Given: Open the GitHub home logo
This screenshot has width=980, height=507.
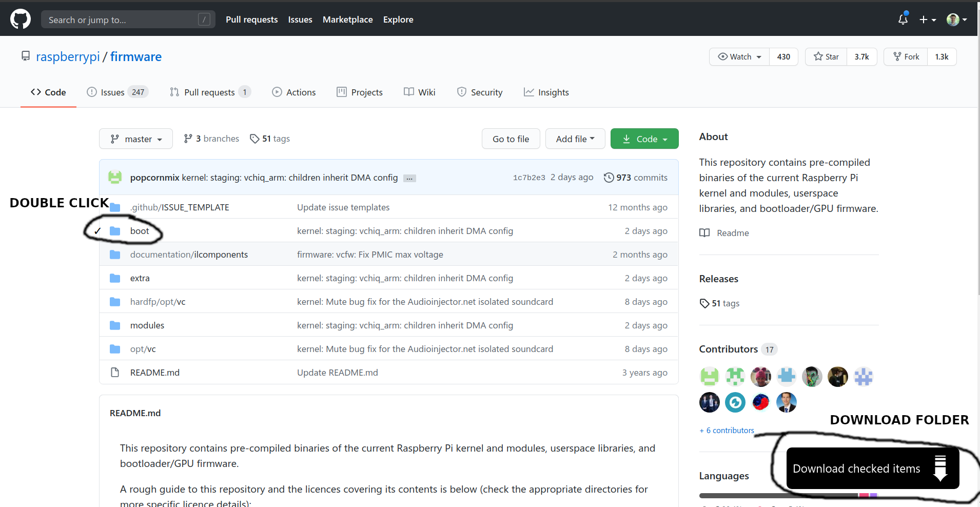Looking at the screenshot, I should point(21,19).
